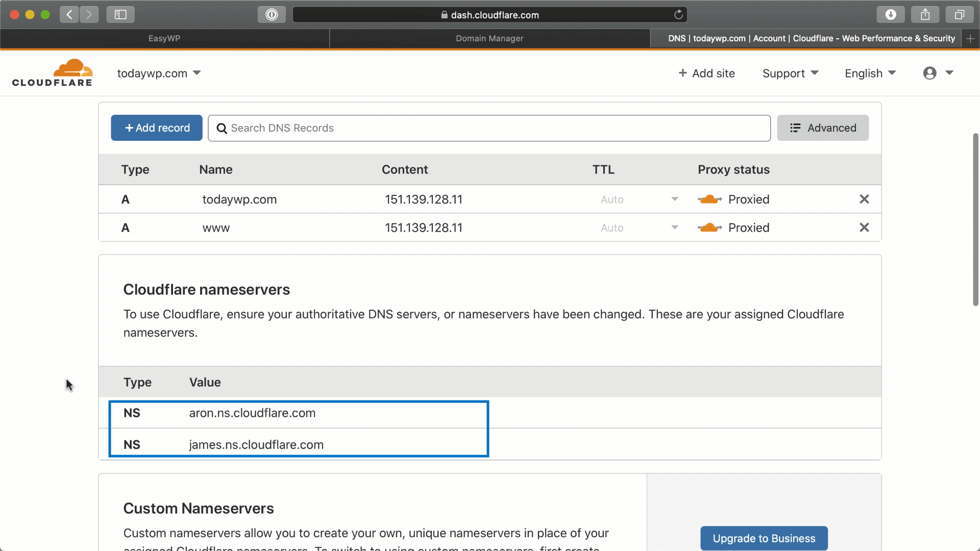Click the todaywp.com record name
Viewport: 980px width, 551px height.
click(x=239, y=199)
